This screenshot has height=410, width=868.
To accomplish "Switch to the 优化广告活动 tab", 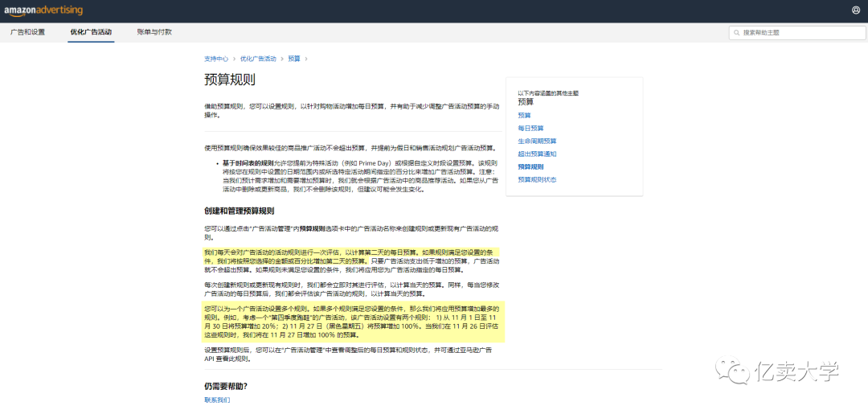I will point(91,32).
